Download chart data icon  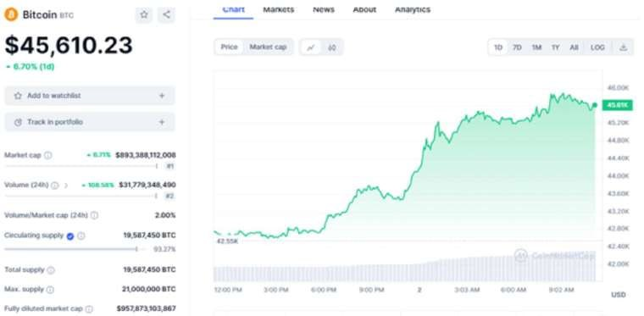coord(623,47)
